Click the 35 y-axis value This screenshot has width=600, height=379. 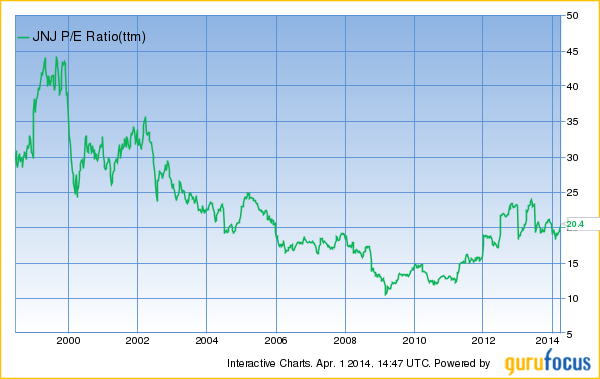[x=573, y=122]
